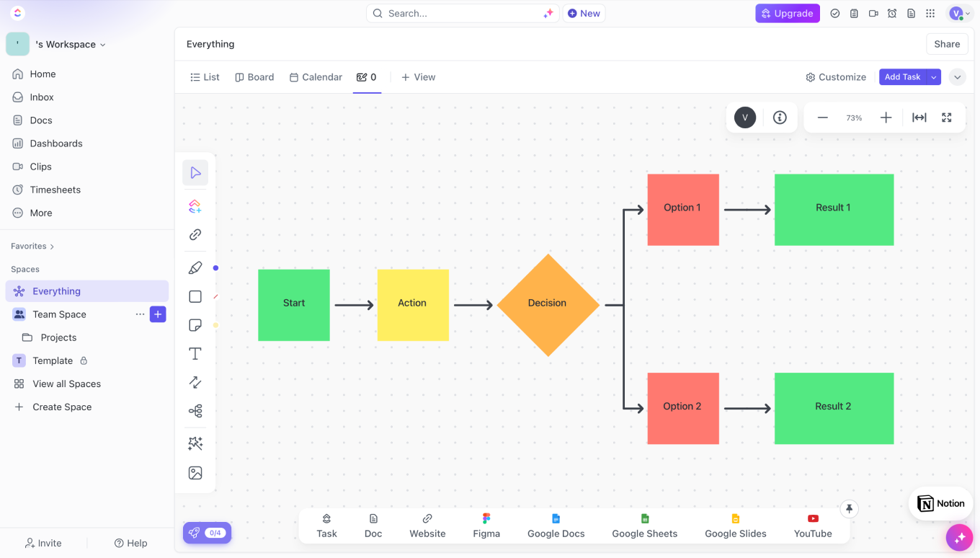Toggle fullscreen mode for the whiteboard
The width and height of the screenshot is (980, 558).
click(x=947, y=118)
